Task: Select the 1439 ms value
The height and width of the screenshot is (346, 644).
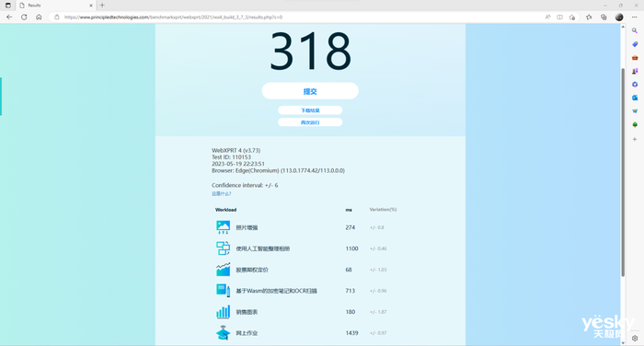Action: tap(351, 333)
